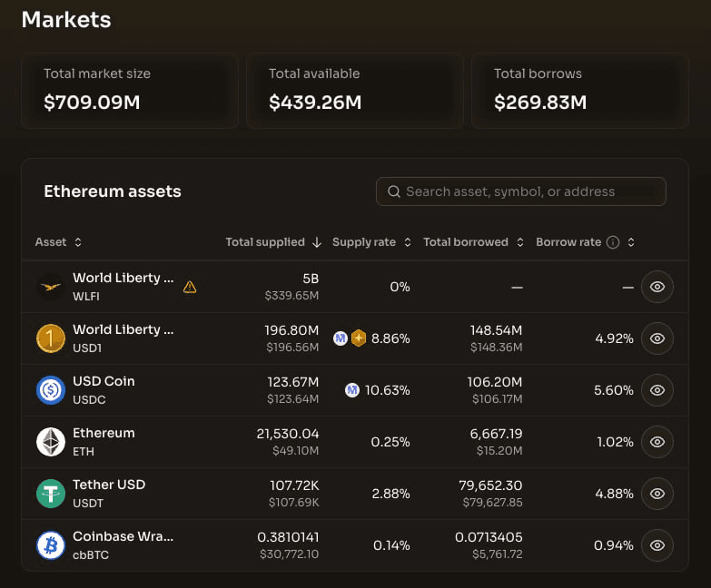Click the cbBTC bitcoin logo icon
711x588 pixels.
[51, 545]
